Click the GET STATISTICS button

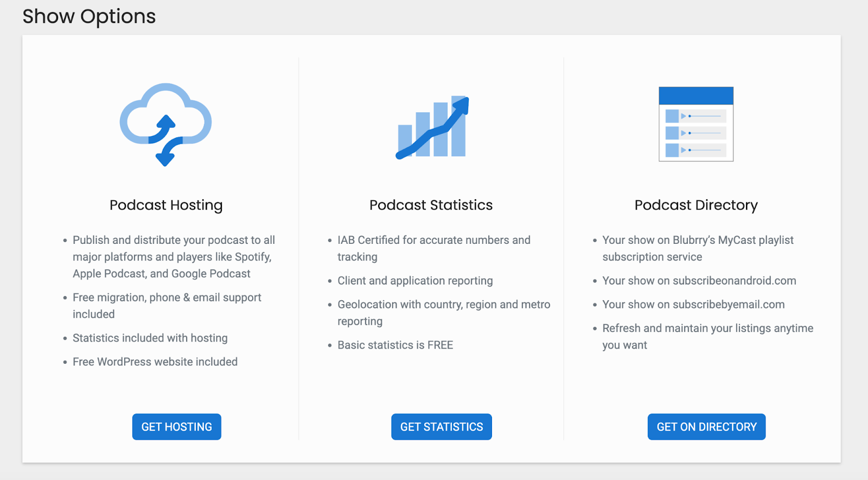[442, 427]
